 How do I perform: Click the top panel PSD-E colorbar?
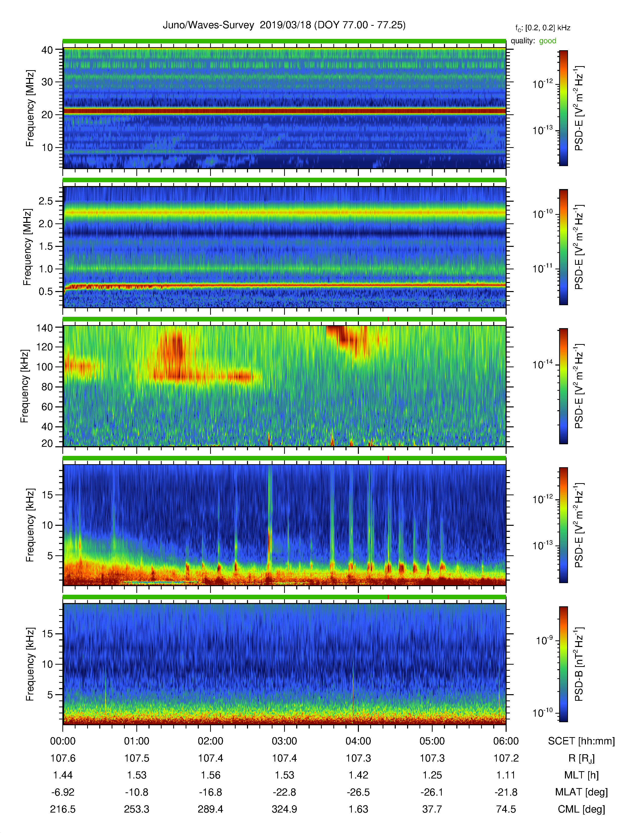(563, 108)
